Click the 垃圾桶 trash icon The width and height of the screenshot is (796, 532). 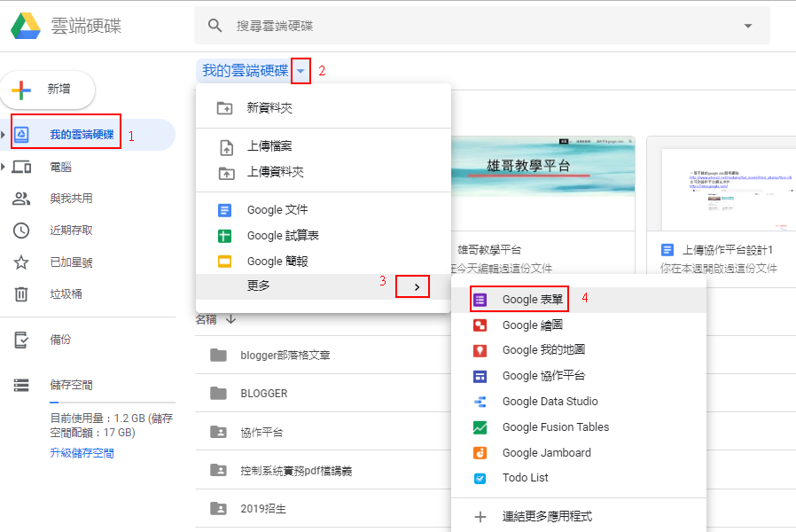tap(21, 293)
